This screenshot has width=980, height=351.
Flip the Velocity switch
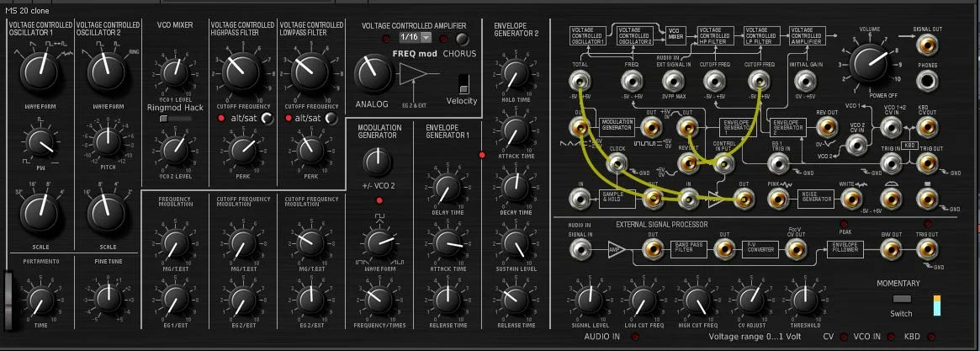pyautogui.click(x=464, y=84)
